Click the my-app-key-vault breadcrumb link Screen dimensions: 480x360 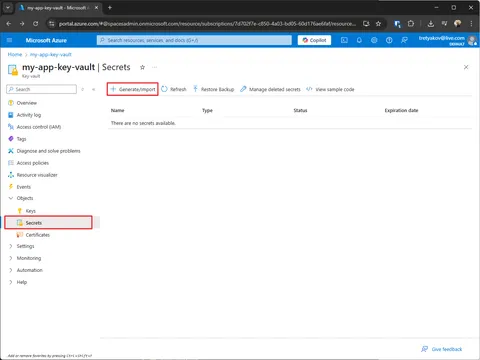click(x=51, y=55)
